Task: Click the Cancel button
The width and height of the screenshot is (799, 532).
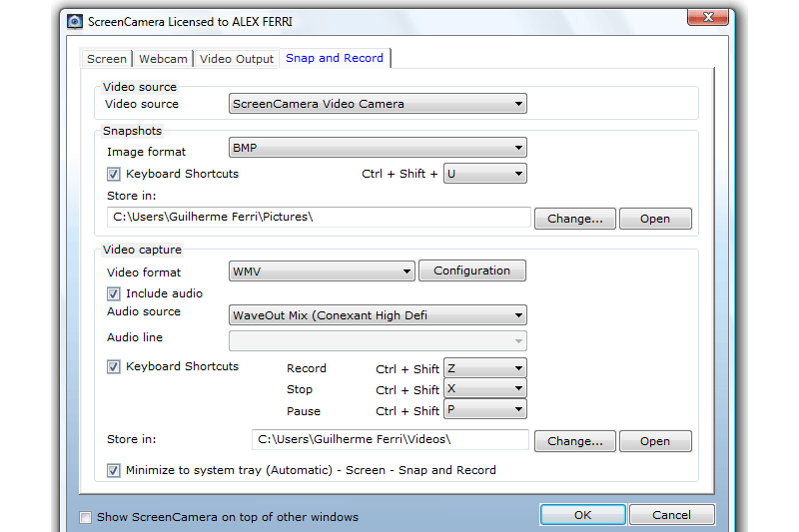Action: pyautogui.click(x=671, y=515)
